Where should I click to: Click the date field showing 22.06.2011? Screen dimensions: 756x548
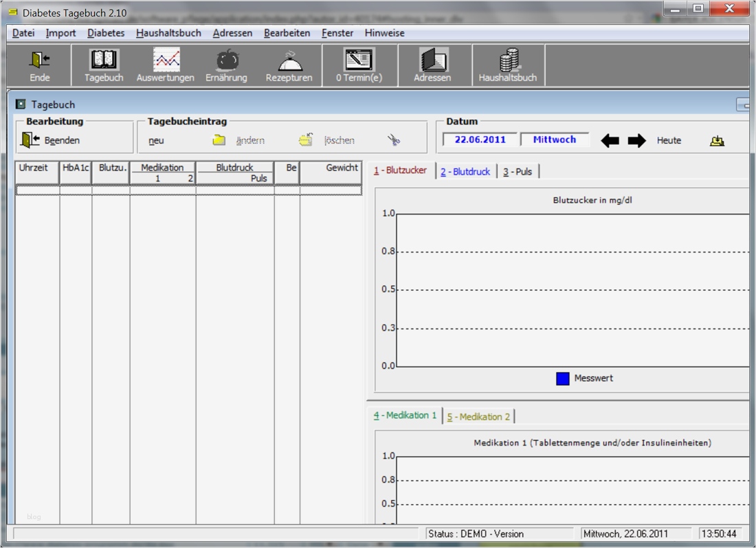480,140
